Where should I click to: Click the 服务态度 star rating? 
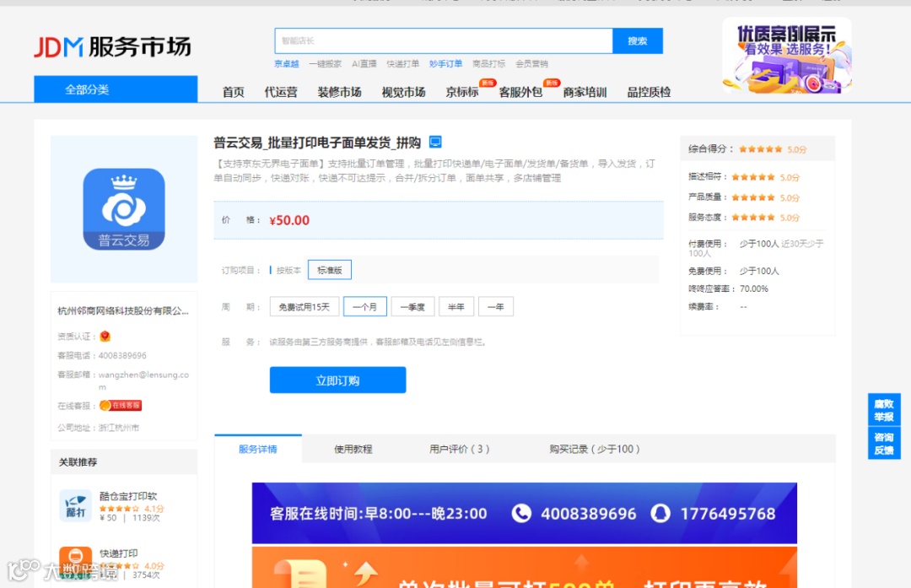(753, 218)
